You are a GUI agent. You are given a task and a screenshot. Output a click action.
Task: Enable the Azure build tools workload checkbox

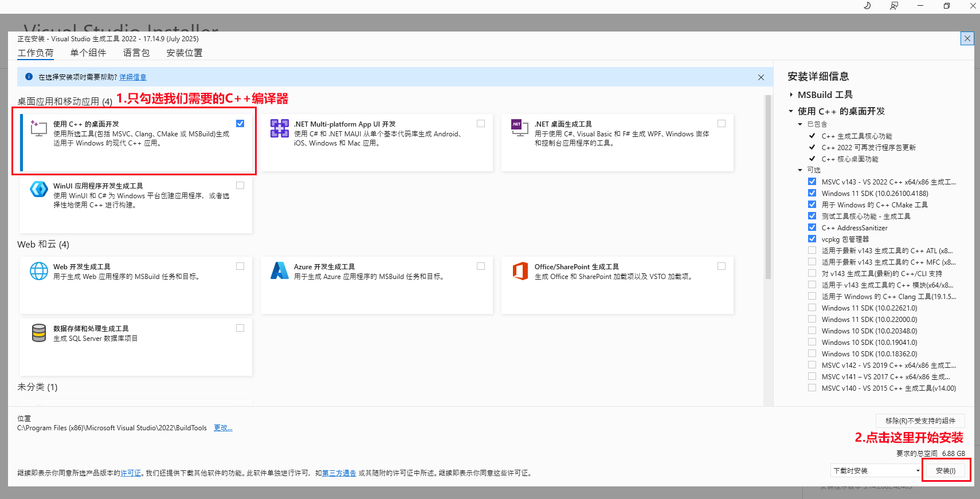tap(481, 266)
